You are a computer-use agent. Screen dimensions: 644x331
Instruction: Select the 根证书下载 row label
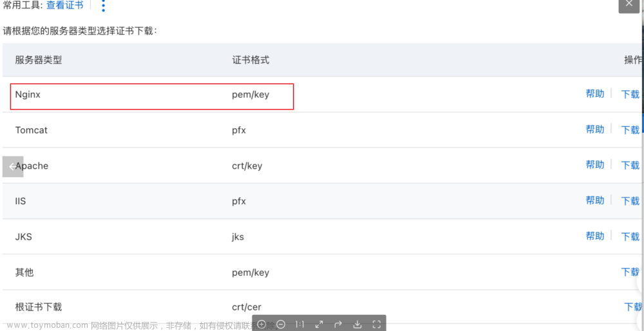[x=39, y=307]
